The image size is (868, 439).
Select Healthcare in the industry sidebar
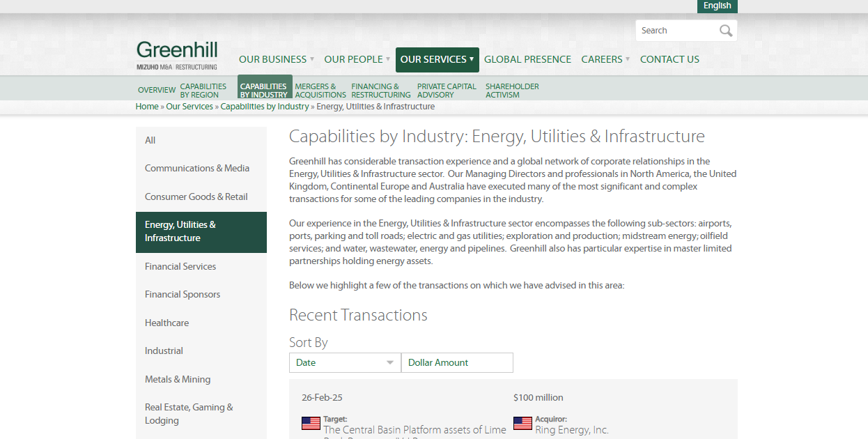coord(167,323)
